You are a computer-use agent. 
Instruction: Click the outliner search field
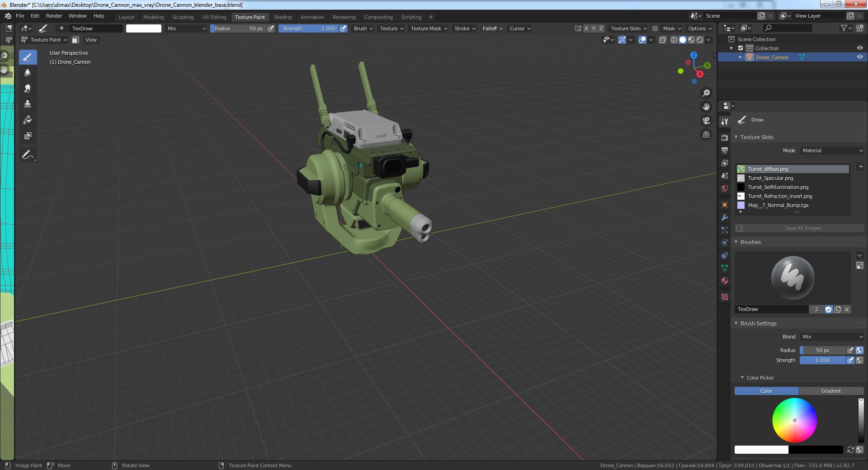787,28
